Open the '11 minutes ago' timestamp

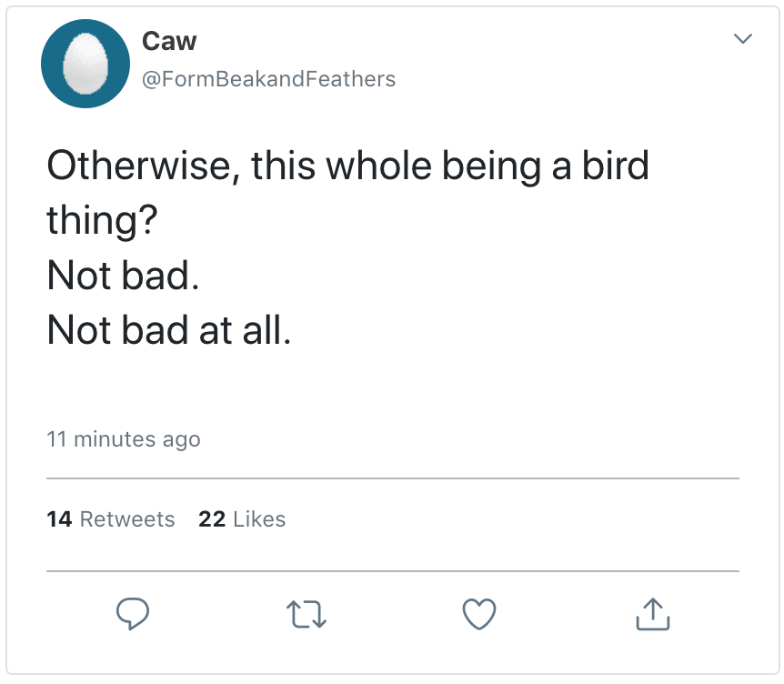coord(123,439)
